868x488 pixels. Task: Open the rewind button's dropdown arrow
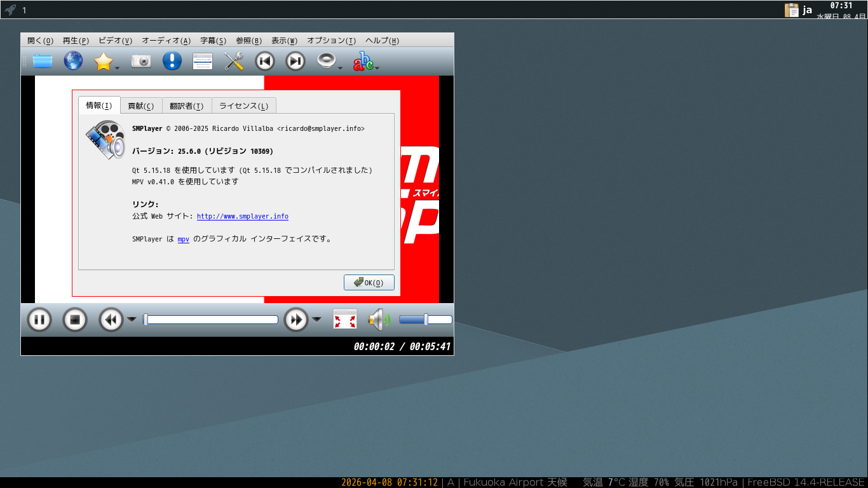(x=132, y=320)
